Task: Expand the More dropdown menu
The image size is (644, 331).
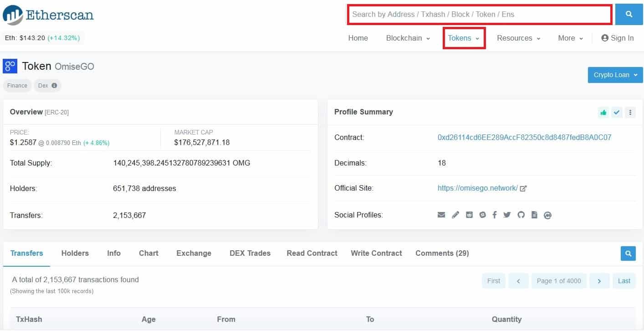Action: tap(571, 38)
